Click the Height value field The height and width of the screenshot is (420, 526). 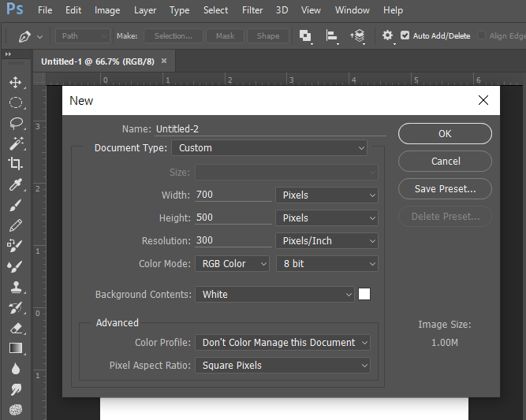pyautogui.click(x=233, y=217)
